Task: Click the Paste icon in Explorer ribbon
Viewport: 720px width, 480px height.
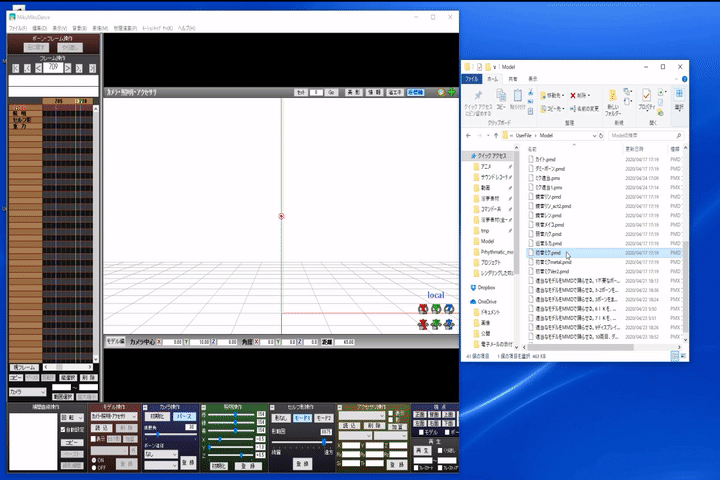Action: tap(518, 99)
